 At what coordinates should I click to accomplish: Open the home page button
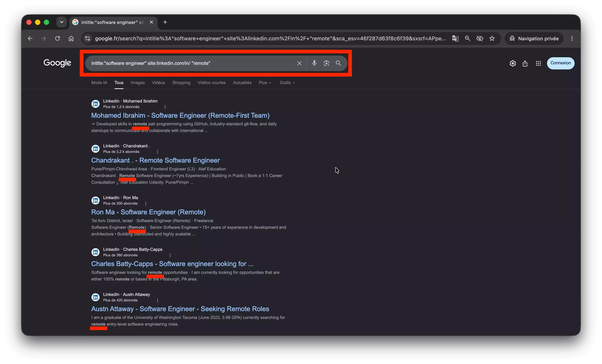[x=71, y=39]
